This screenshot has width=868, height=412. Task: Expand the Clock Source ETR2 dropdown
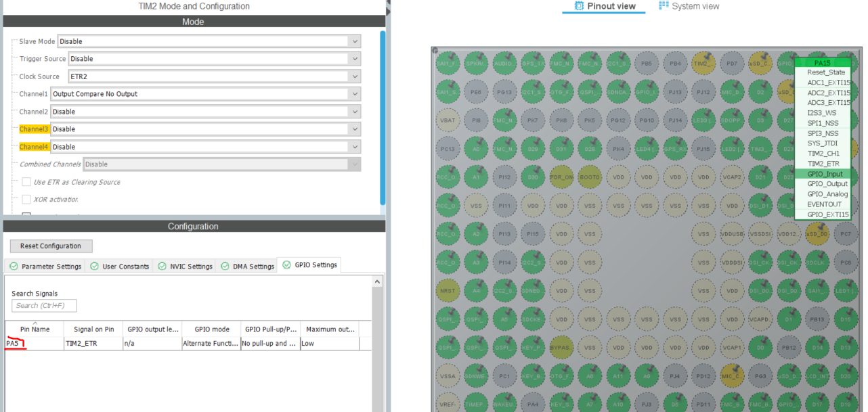pyautogui.click(x=214, y=76)
